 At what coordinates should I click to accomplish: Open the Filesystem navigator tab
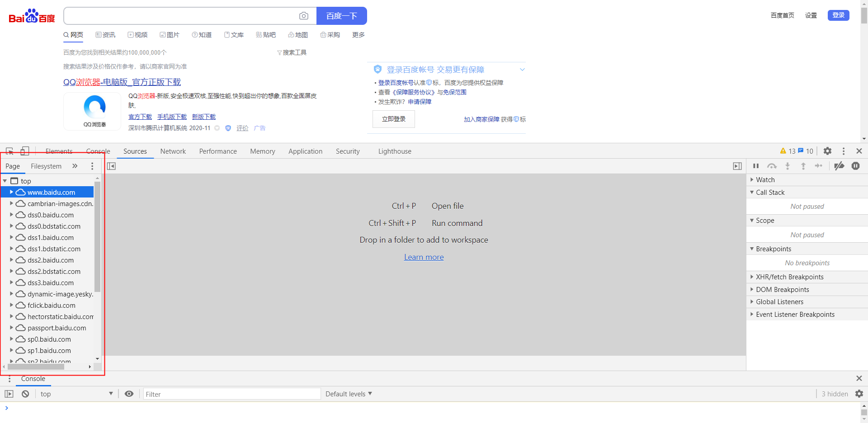tap(46, 166)
